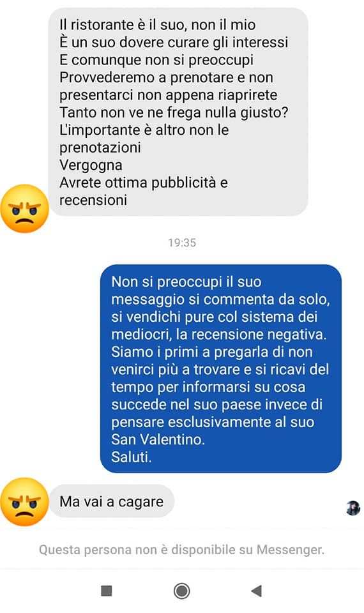Select the 'Ma vai a cagare' message bubble
Viewport: 364px width, 613px height.
(x=111, y=502)
